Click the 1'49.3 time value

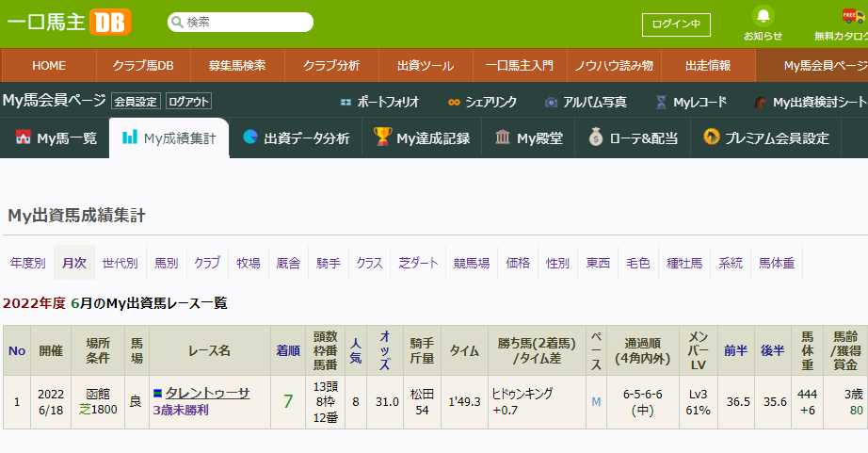coord(464,402)
